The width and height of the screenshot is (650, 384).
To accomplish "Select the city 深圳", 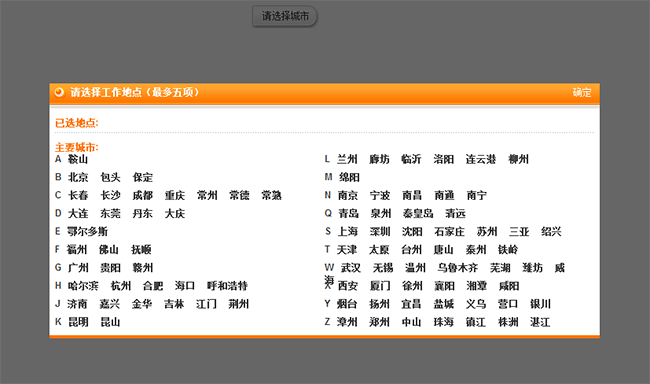I will (380, 231).
